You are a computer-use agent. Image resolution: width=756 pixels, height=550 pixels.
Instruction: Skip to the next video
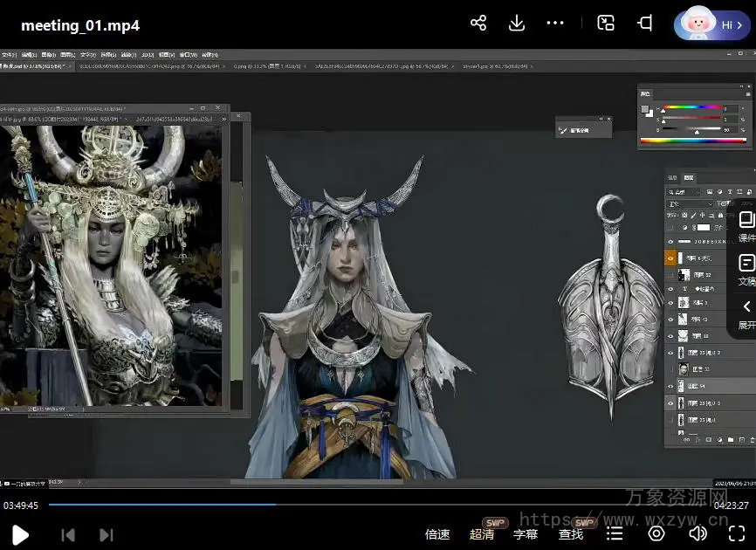(107, 534)
